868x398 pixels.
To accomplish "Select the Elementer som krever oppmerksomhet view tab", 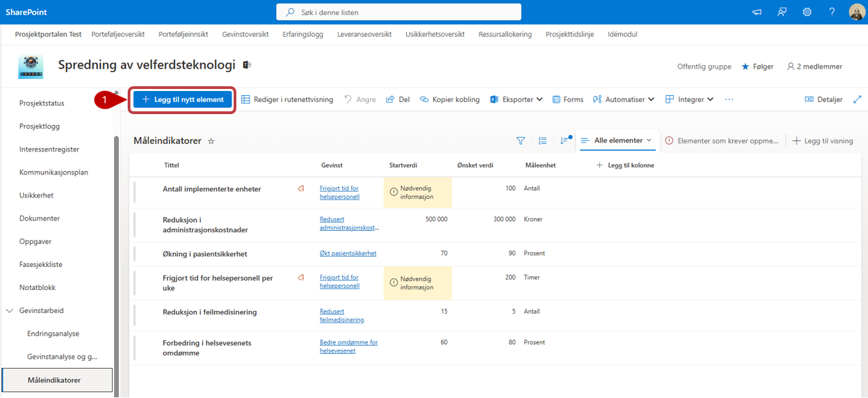I will (721, 141).
